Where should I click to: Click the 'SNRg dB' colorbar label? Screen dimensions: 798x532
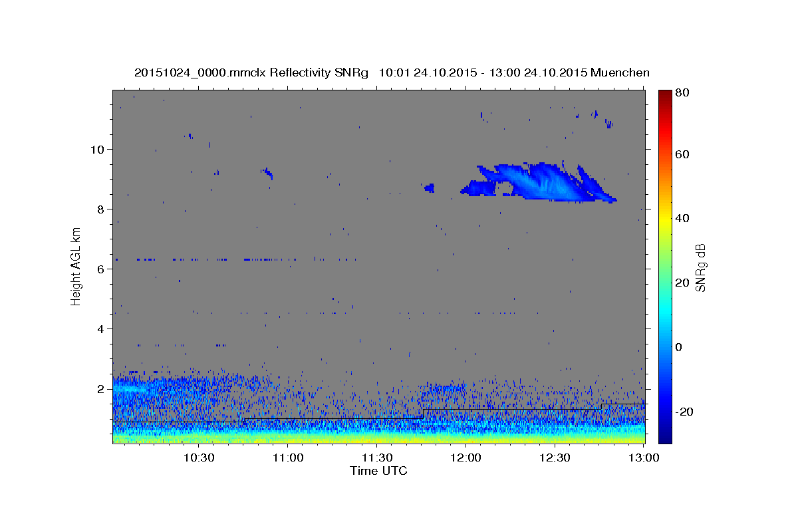(701, 267)
